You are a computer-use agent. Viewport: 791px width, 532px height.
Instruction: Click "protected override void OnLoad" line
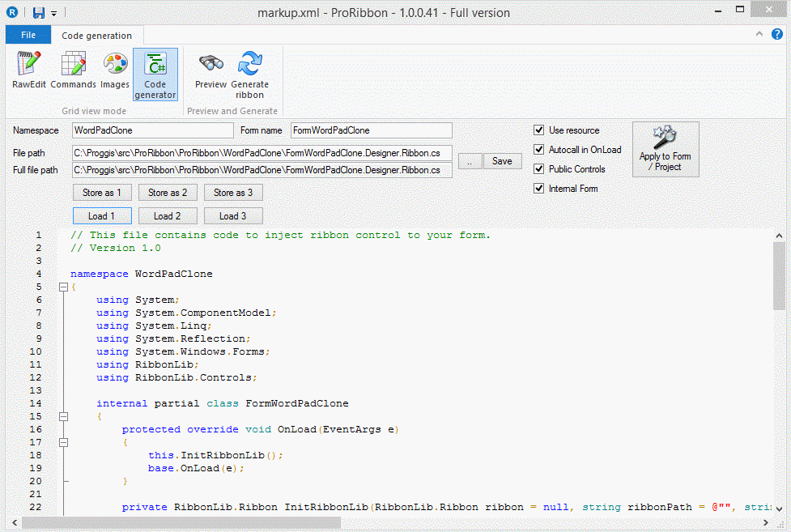coord(261,429)
